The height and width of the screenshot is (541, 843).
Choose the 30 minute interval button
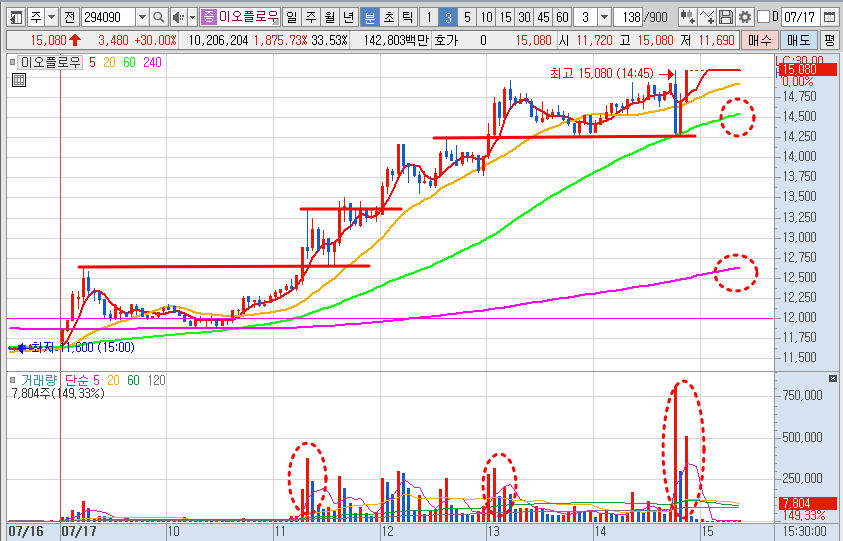524,18
